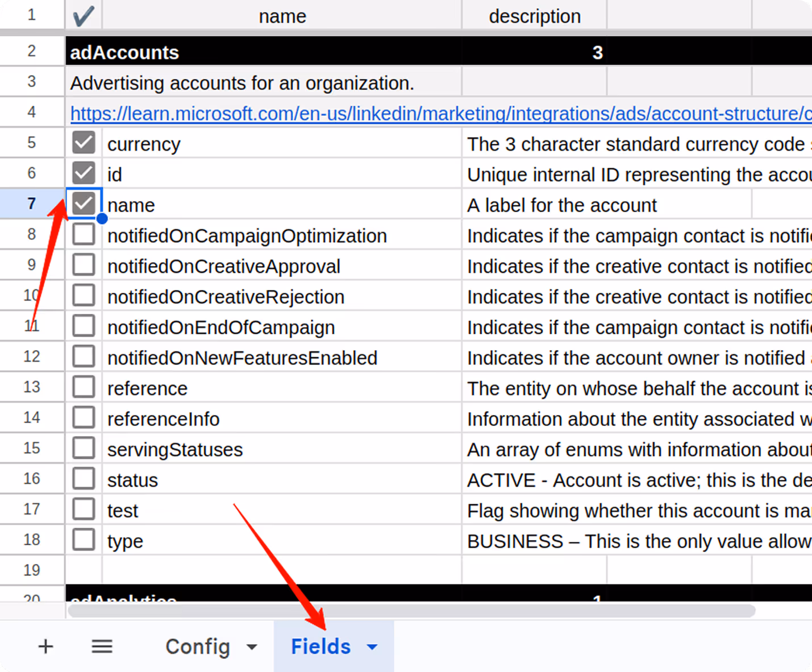This screenshot has width=812, height=672.
Task: Click the Add sheet plus icon
Action: [x=45, y=646]
